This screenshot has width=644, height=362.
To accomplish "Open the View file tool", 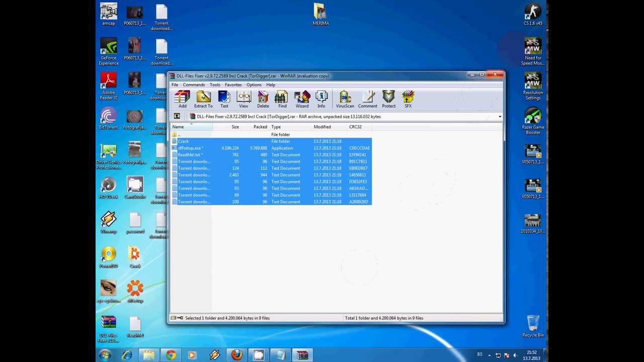I will 244,99.
